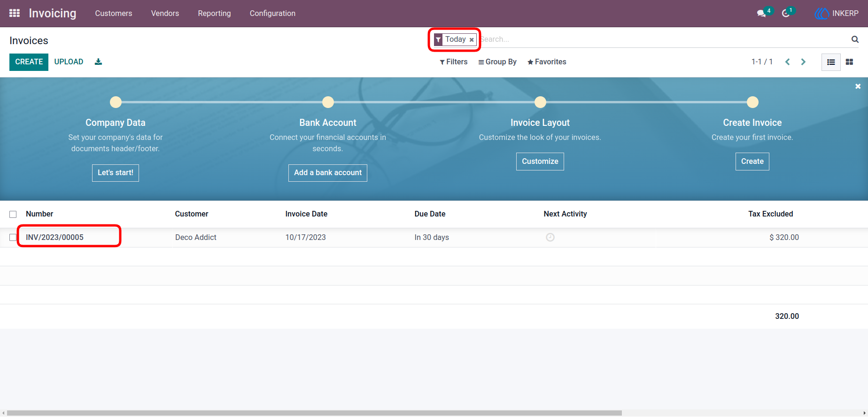
Task: Select all invoices with header checkbox
Action: click(13, 214)
